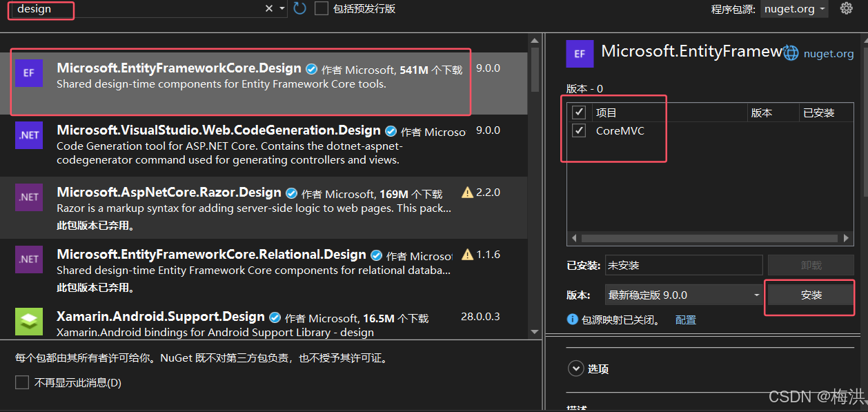Click the EF icon in the details pane header
Viewport: 868px width, 412px height.
click(580, 53)
